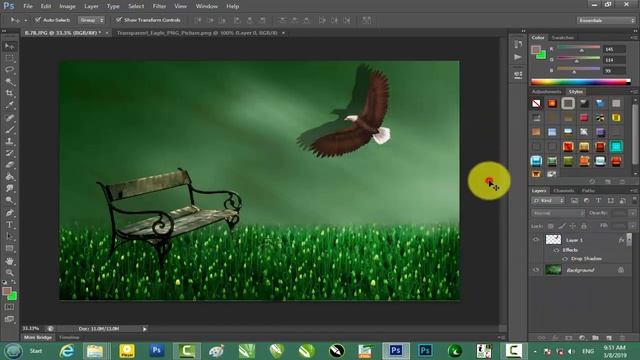This screenshot has height=360, width=640.
Task: Switch to the Swatches tab
Action: click(x=563, y=38)
